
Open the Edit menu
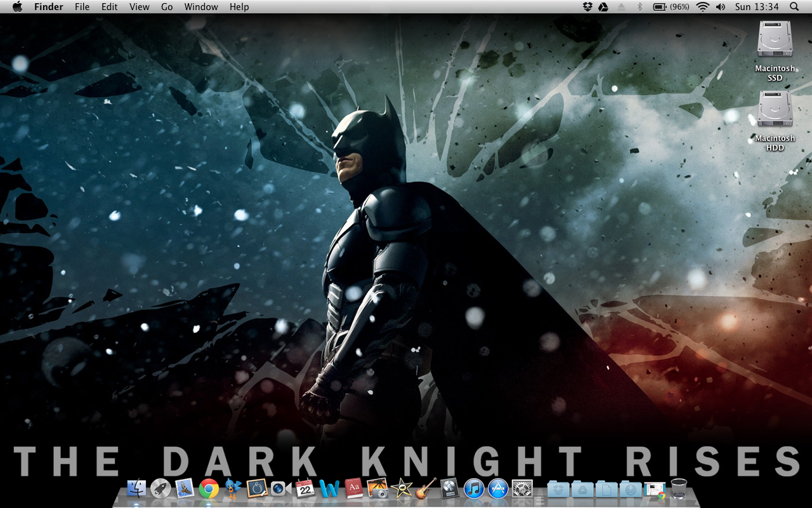(109, 7)
